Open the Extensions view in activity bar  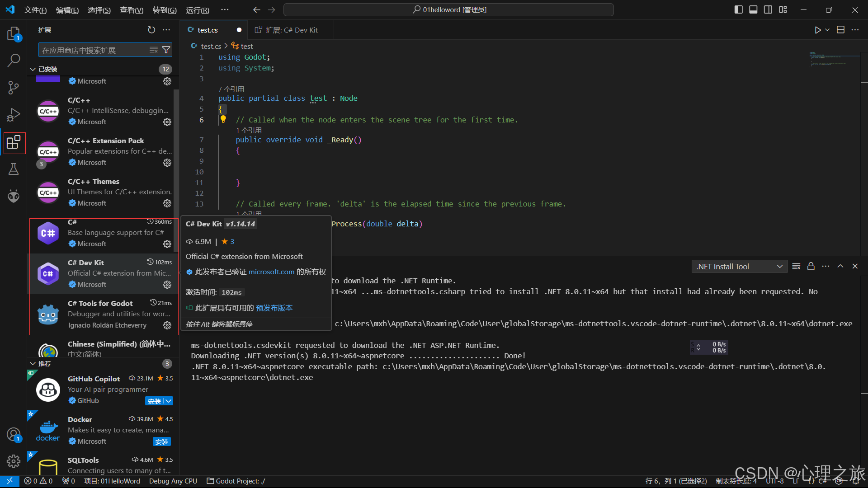14,143
